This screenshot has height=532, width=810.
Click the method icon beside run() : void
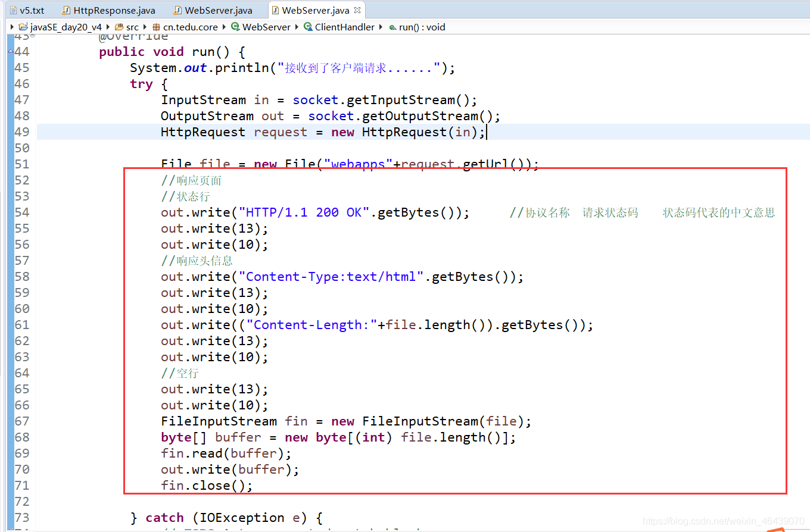[x=392, y=27]
